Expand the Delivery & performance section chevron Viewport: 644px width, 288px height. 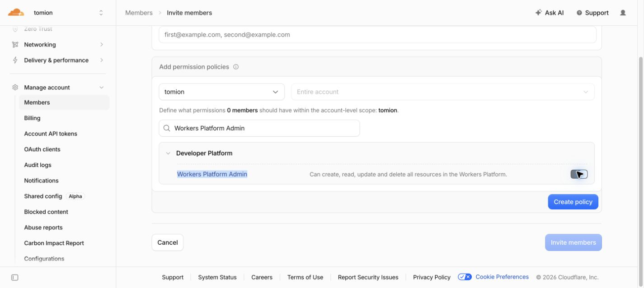tap(102, 60)
